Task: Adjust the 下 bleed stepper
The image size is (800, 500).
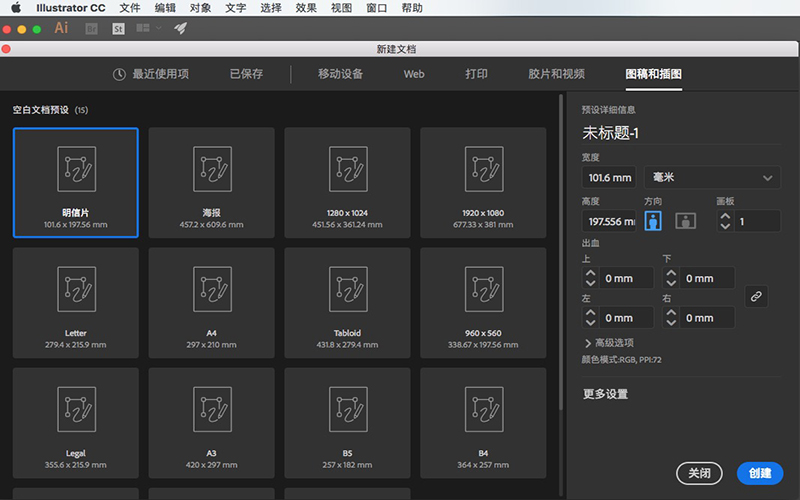Action: pos(671,278)
